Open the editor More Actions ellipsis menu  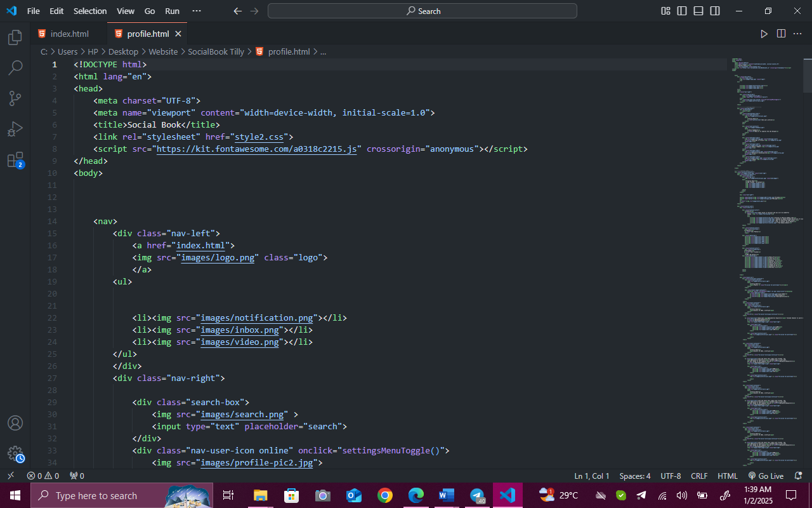[x=797, y=34]
